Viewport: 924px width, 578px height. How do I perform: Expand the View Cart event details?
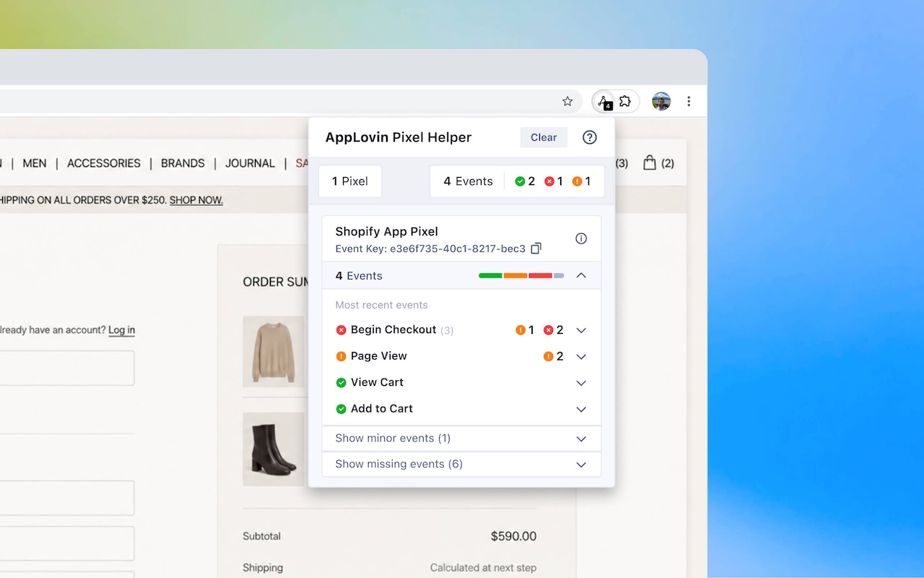581,383
